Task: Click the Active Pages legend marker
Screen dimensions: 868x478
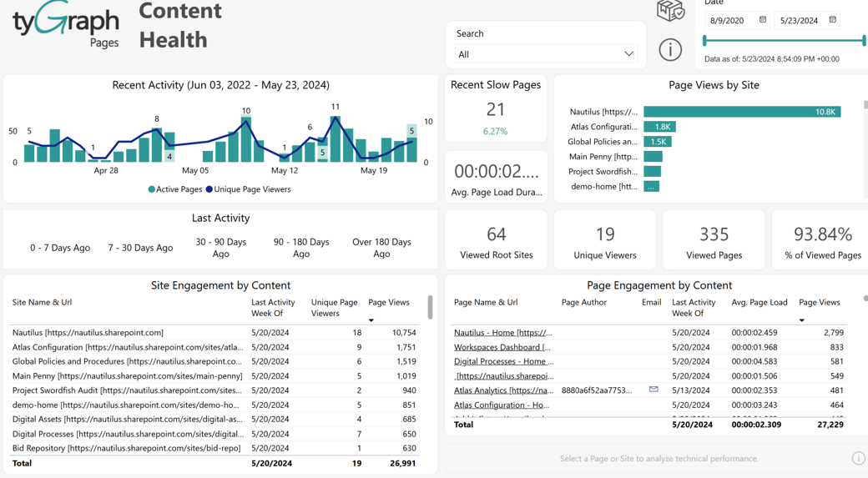Action: pos(152,189)
